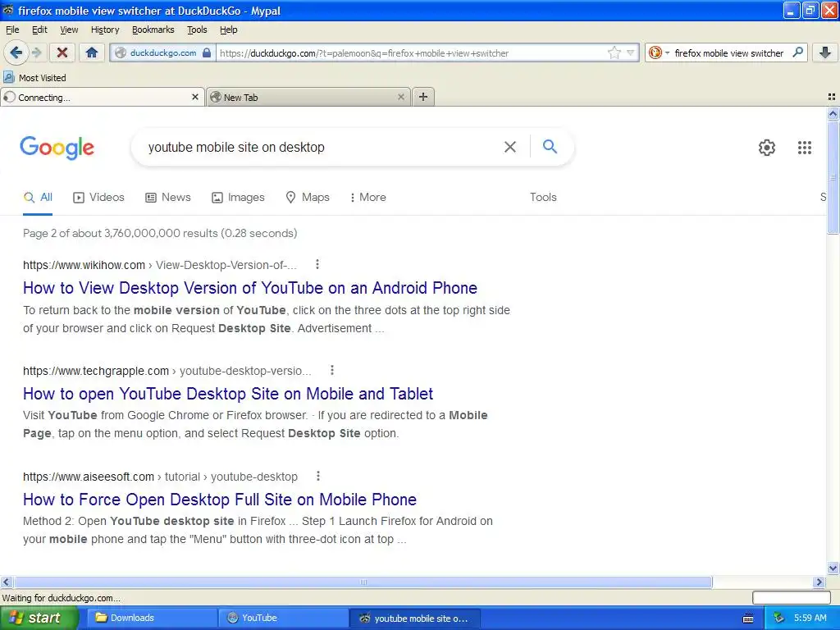Select the Connecting... tab

(x=102, y=97)
